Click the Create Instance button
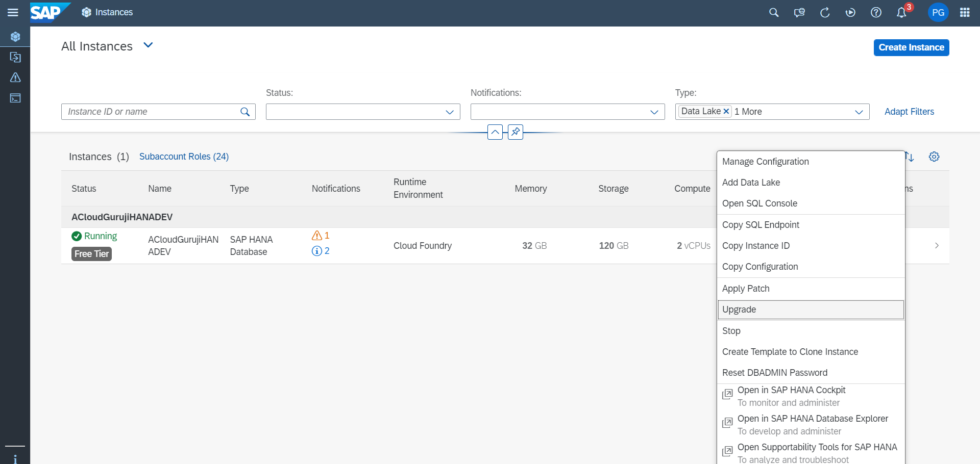The image size is (980, 464). [911, 47]
